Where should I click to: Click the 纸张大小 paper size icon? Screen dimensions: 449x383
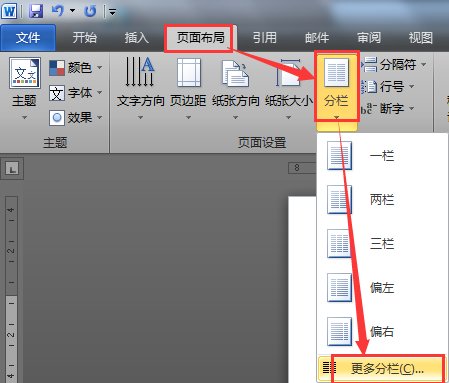pyautogui.click(x=288, y=73)
